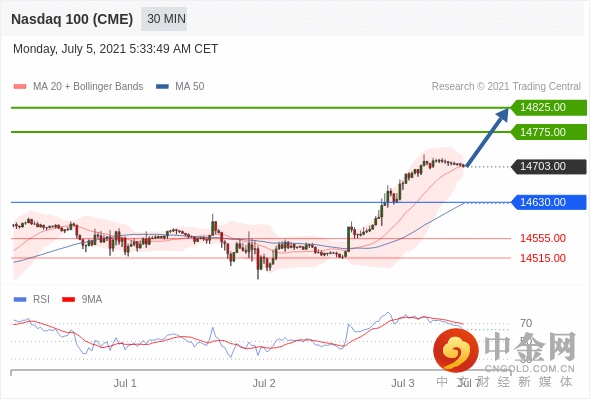Toggle the RSI legend label
The width and height of the screenshot is (590, 400).
(41, 300)
